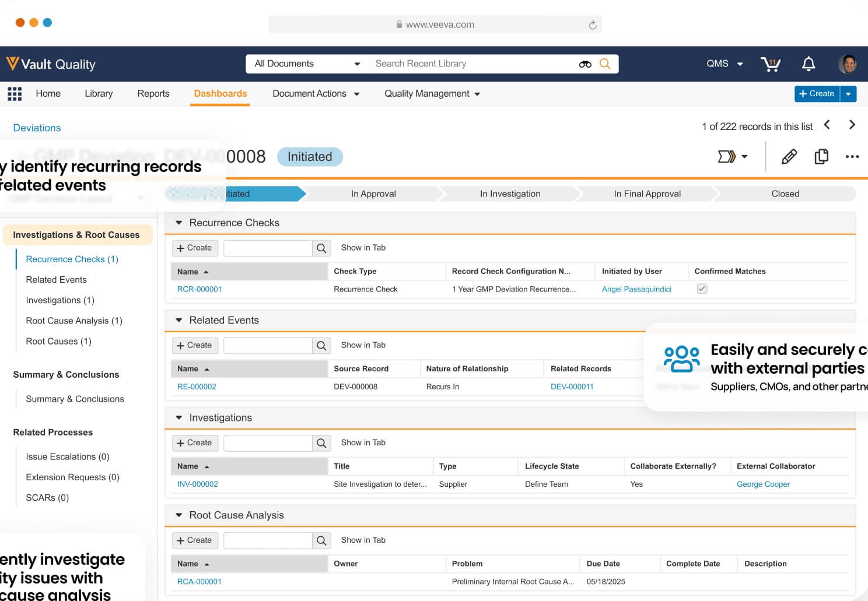Click the Investigations panel search field
This screenshot has height=601, width=868.
[268, 442]
